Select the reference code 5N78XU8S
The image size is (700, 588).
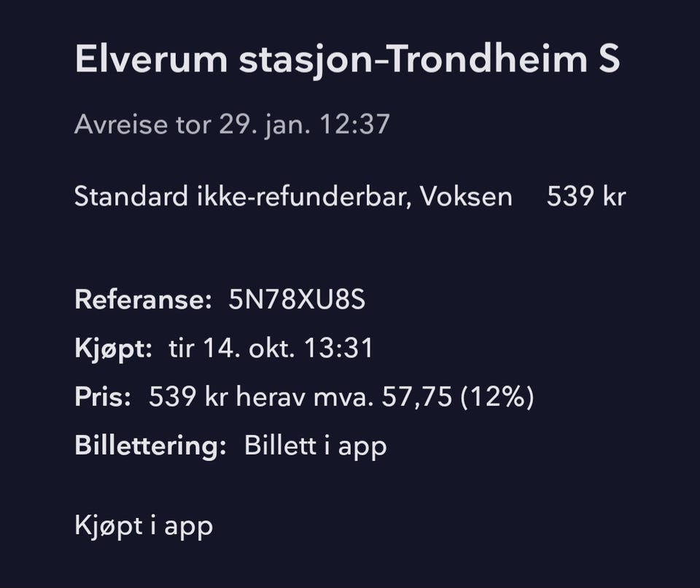click(x=297, y=301)
